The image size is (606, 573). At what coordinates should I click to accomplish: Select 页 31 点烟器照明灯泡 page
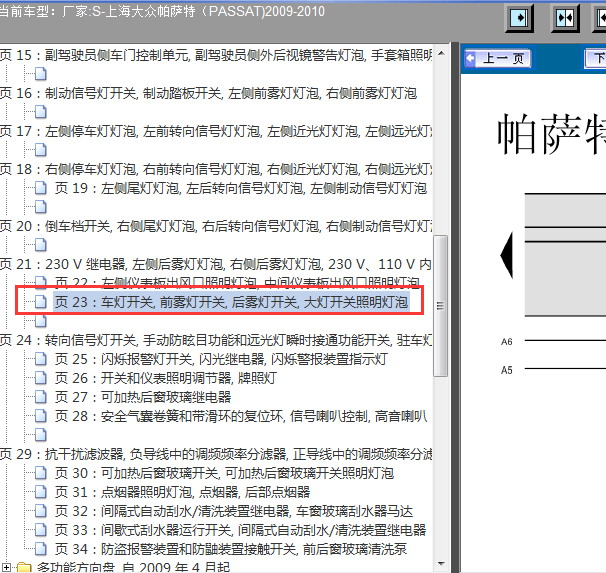182,492
